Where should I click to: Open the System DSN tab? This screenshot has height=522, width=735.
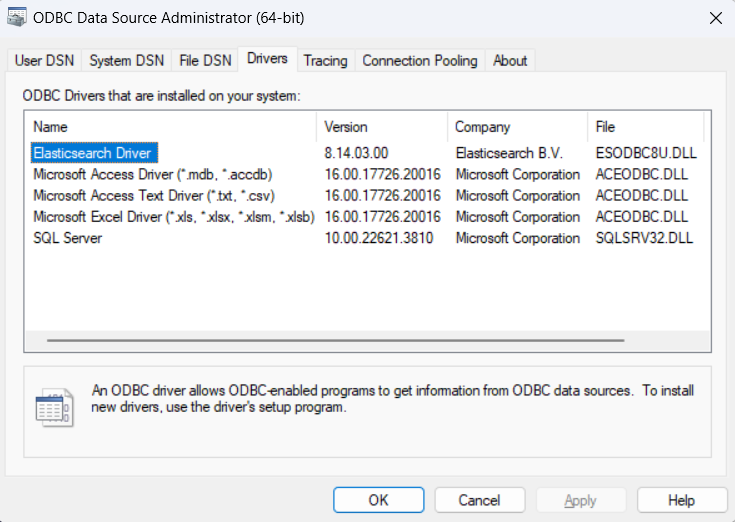[x=127, y=60]
